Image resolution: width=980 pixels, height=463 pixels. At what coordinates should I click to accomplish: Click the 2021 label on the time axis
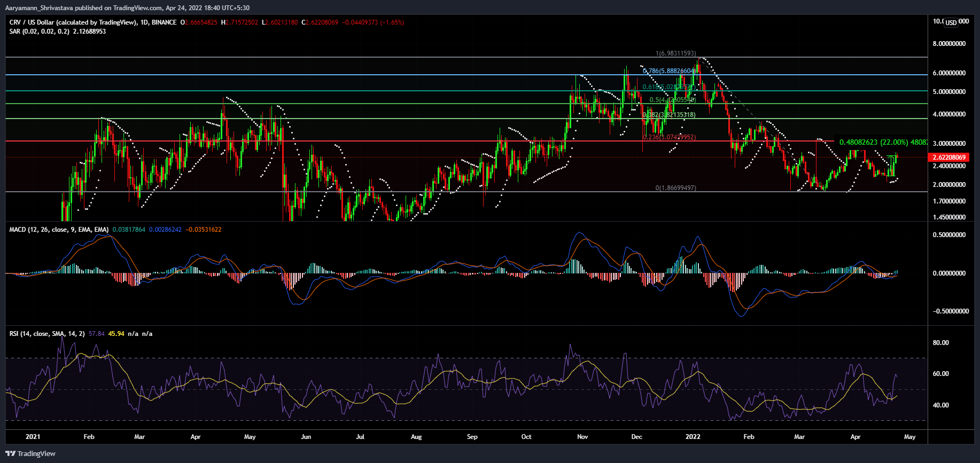pyautogui.click(x=33, y=437)
